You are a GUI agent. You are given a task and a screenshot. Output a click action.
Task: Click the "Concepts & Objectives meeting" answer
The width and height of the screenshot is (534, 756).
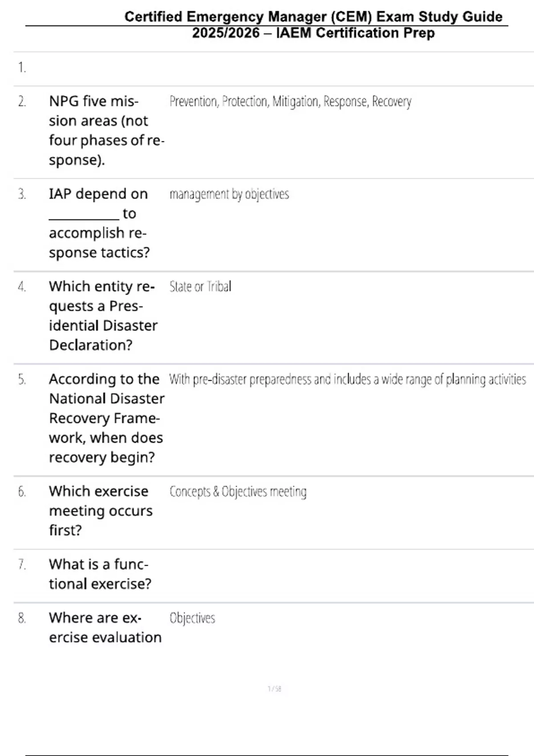pyautogui.click(x=238, y=492)
